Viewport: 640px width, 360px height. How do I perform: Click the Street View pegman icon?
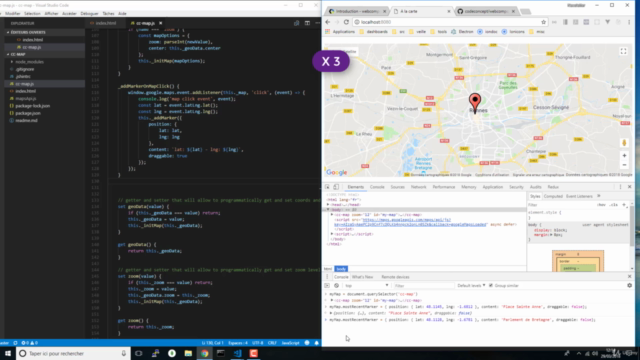pos(624,142)
